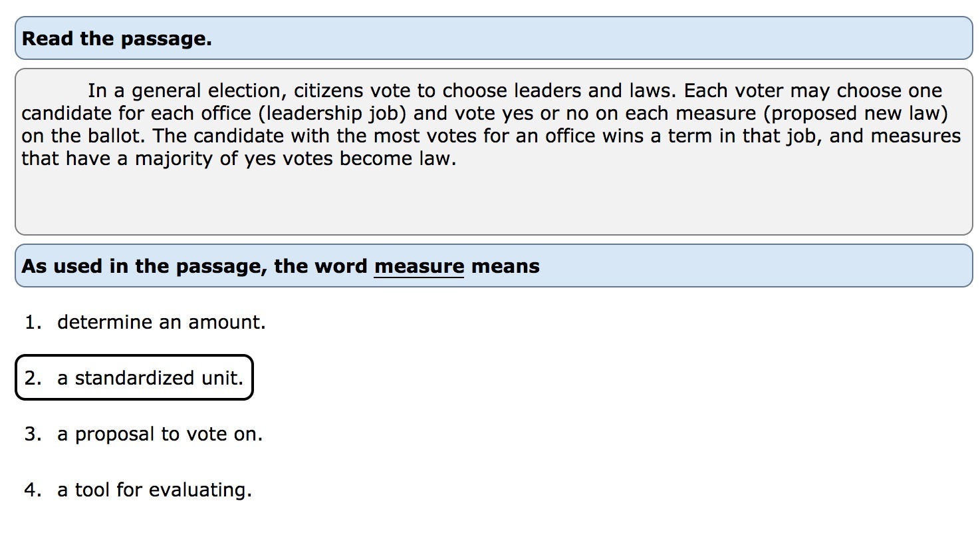Choose the highlighted option 'a standardized unit.'
980x551 pixels.
coord(150,378)
